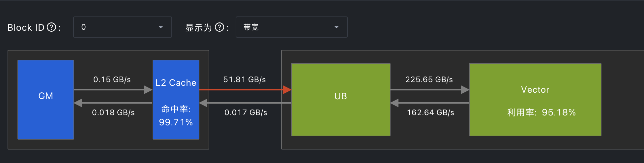Select the Vector unit block
644x163 pixels.
point(535,100)
